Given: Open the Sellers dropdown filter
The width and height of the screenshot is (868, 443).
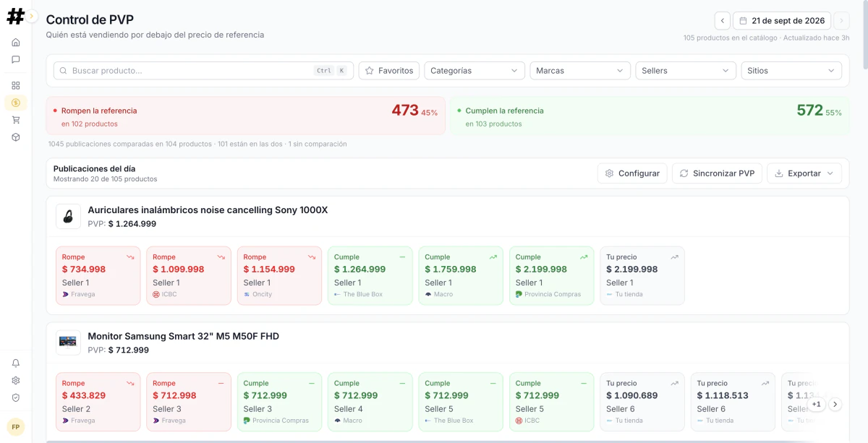Looking at the screenshot, I should click(x=686, y=71).
